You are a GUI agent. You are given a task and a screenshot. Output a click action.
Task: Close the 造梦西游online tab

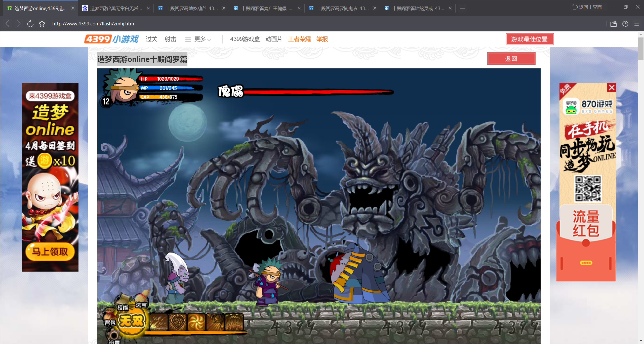pos(73,8)
